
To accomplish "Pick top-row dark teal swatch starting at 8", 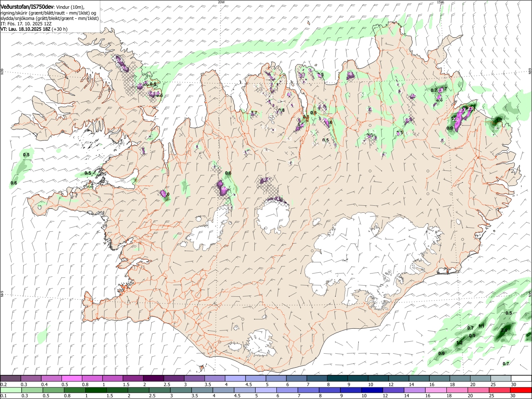I will click(x=337, y=378).
